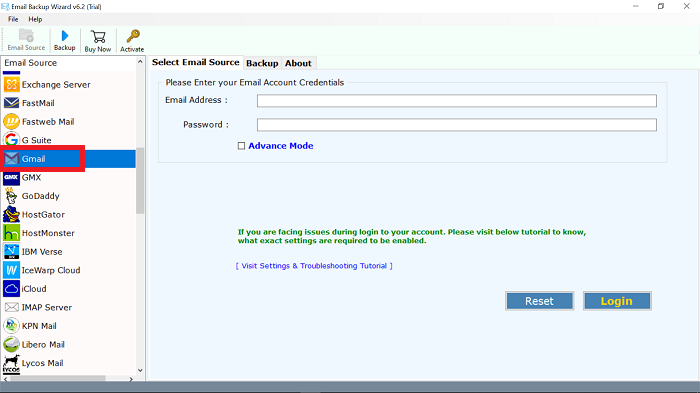
Task: Select "Libero Mail" text entry
Action: click(x=43, y=345)
